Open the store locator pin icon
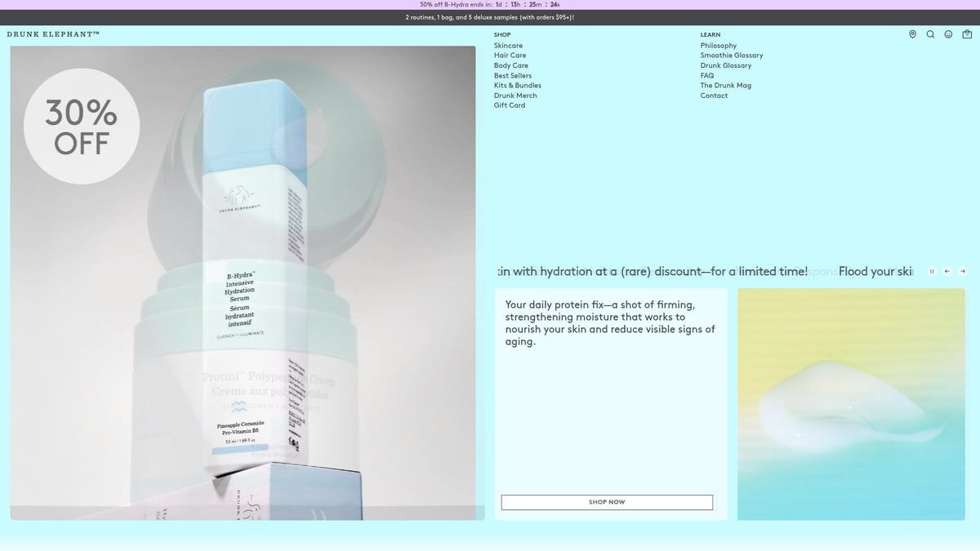Image resolution: width=980 pixels, height=551 pixels. tap(912, 34)
